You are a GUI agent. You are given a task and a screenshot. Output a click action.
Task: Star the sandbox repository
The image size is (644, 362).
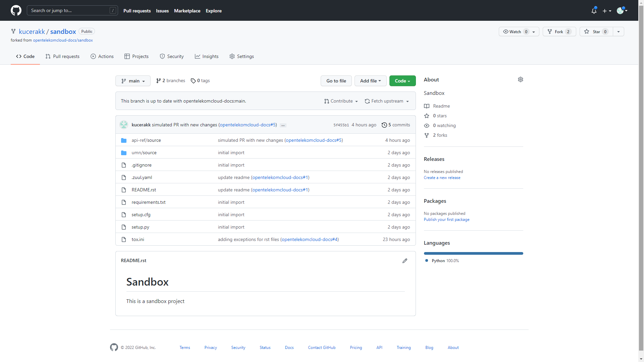(x=596, y=32)
